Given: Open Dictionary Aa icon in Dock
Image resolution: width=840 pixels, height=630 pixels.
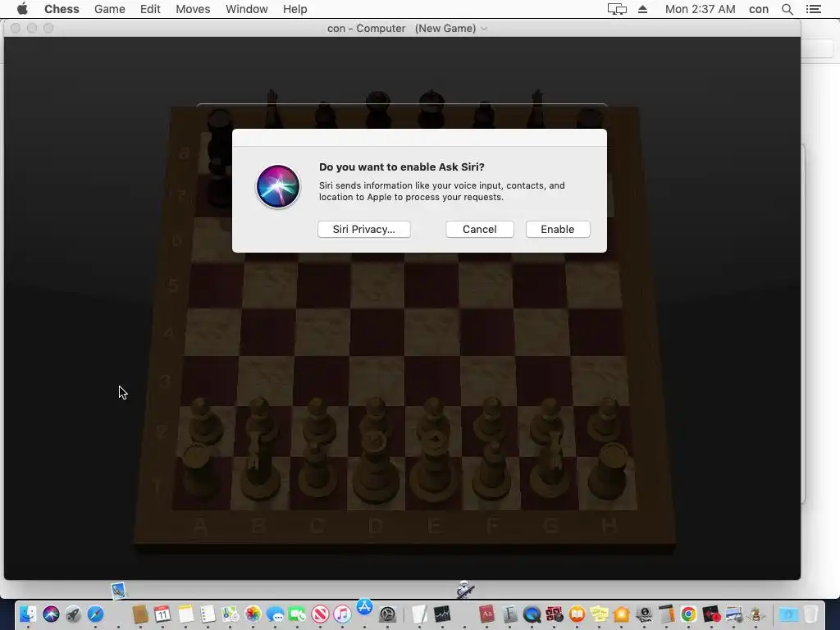Looking at the screenshot, I should pyautogui.click(x=486, y=614).
